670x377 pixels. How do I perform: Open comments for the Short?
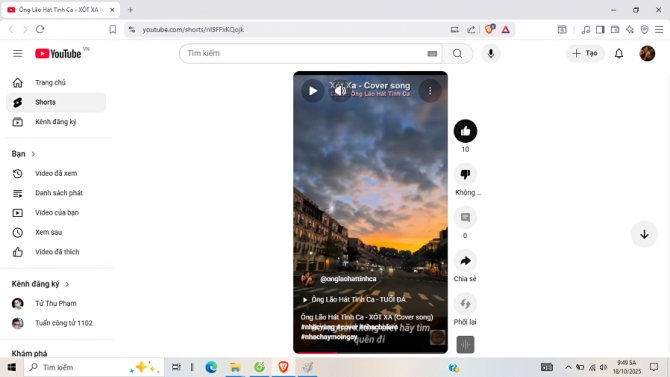(x=465, y=218)
